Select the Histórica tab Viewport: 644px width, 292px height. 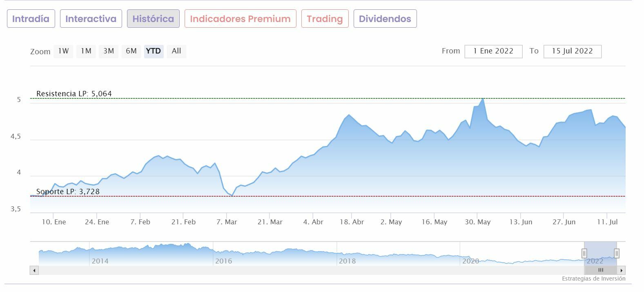(x=153, y=19)
